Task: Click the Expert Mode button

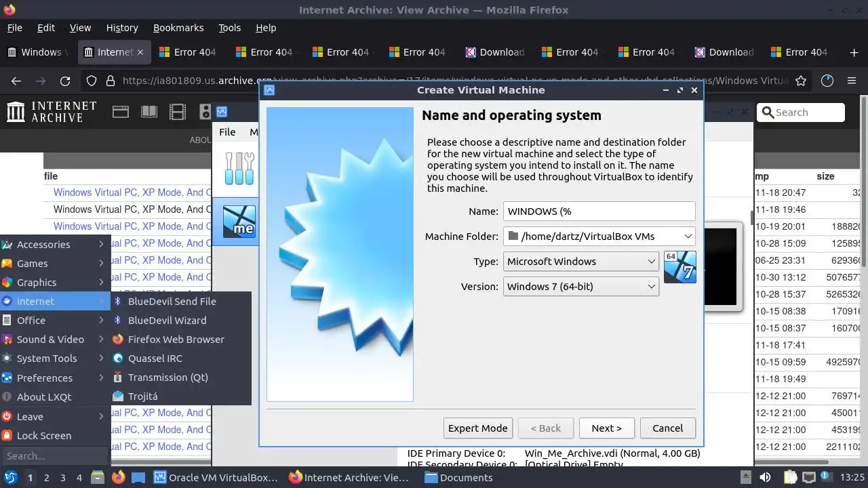Action: coord(477,428)
